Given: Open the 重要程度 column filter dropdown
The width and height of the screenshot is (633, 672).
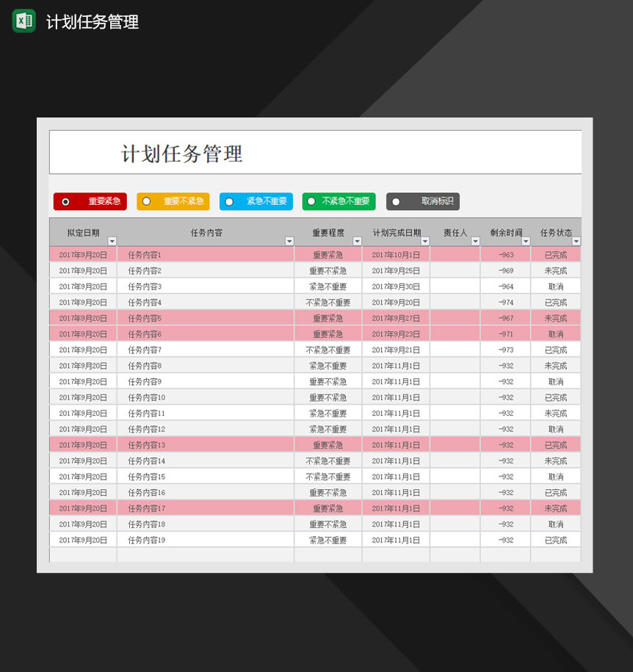Looking at the screenshot, I should click(x=357, y=241).
